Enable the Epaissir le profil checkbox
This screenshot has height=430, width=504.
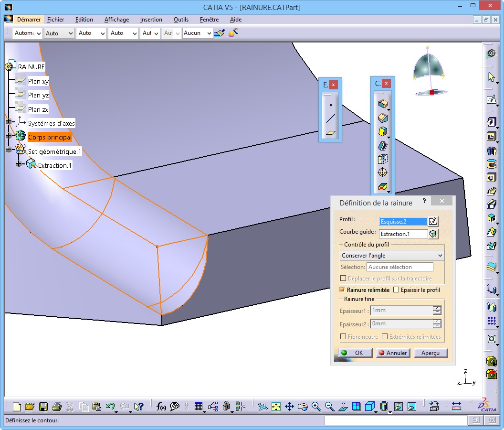click(x=396, y=290)
